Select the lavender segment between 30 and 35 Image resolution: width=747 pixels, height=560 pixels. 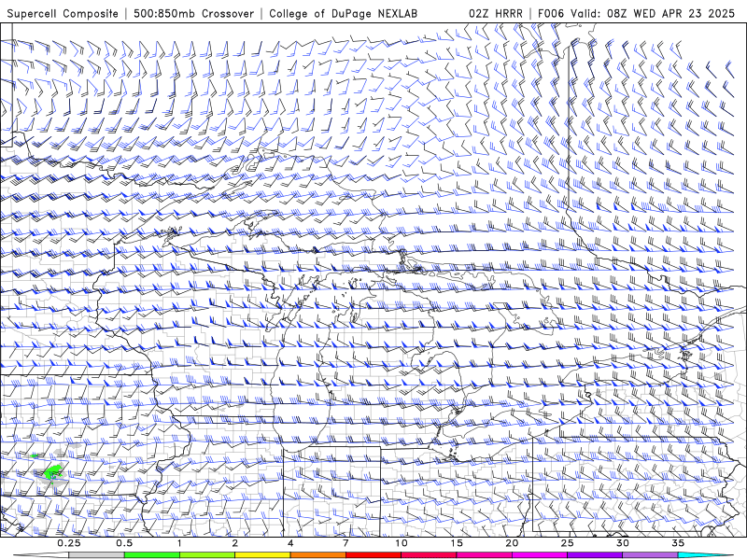pos(650,555)
